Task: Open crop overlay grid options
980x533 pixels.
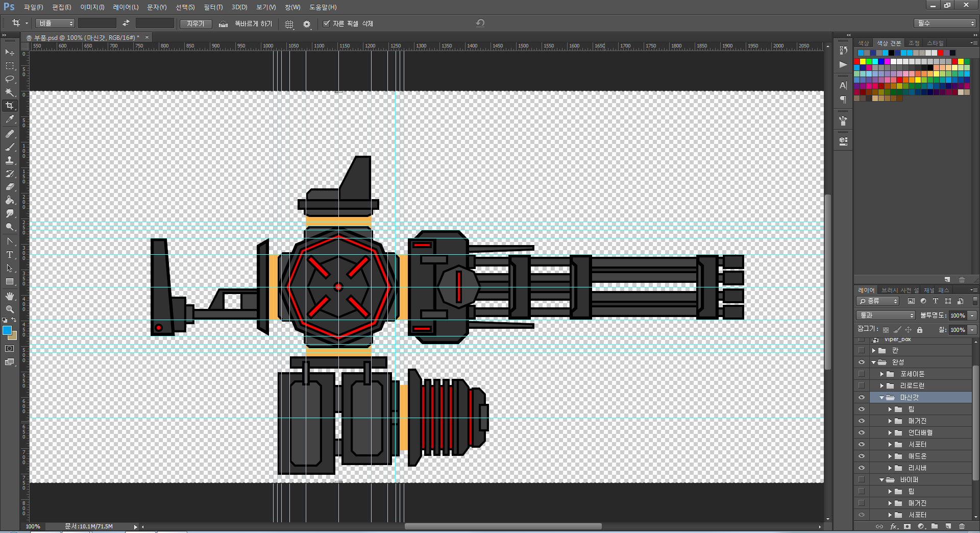Action: 289,24
